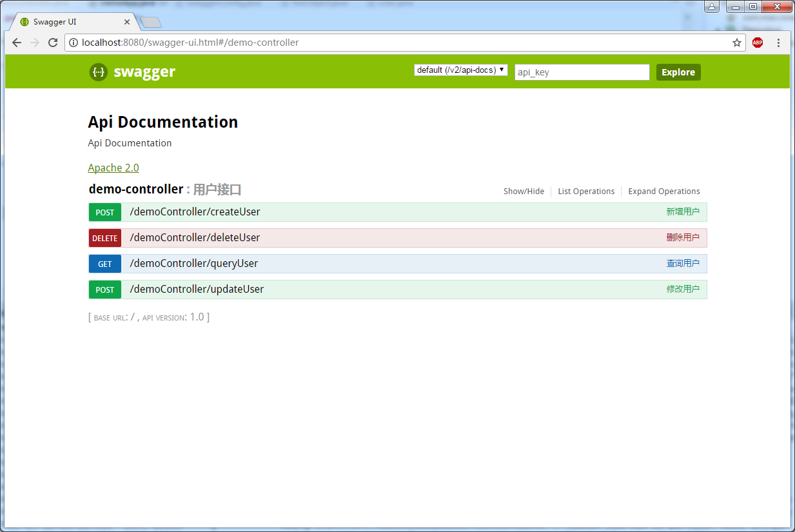Click the 用户接口 controller description
The image size is (795, 532).
pos(217,190)
